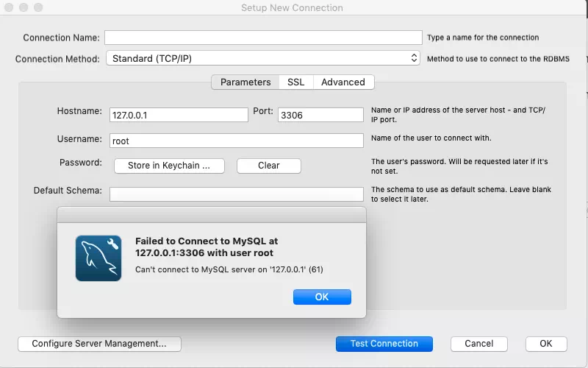Open Configure Server Management
The image size is (588, 368).
[x=99, y=344]
